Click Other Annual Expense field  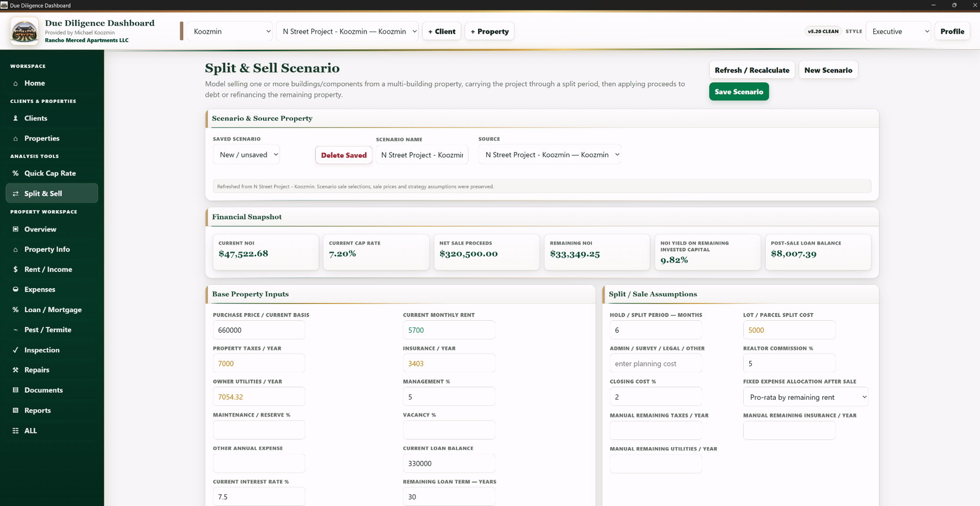(x=259, y=463)
